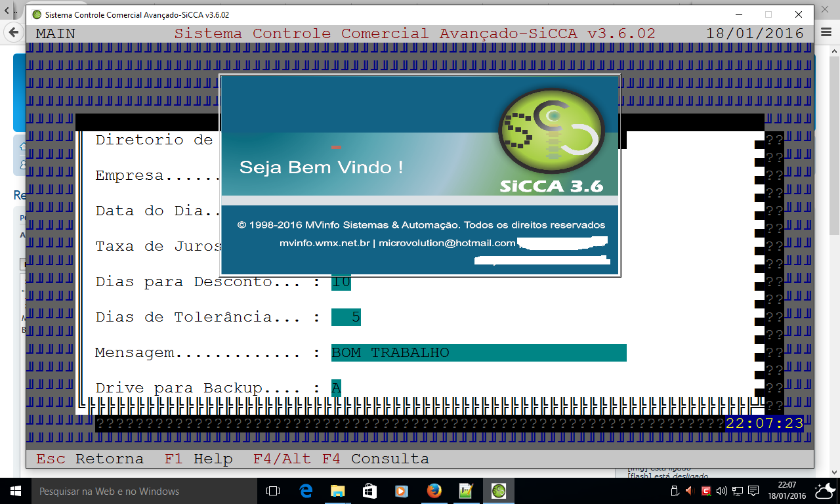The image size is (840, 504).
Task: Open the Action Center notifications icon
Action: 754,491
